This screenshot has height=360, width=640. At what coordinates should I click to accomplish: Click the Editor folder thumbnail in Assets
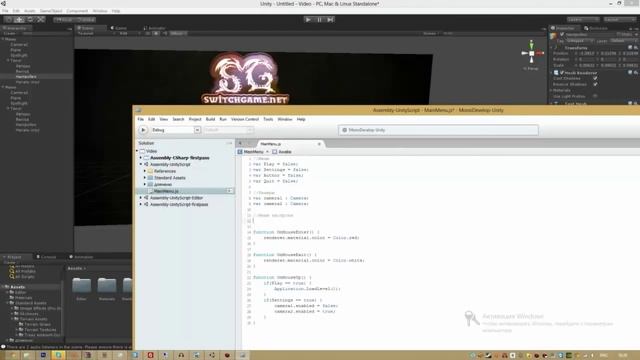tap(81, 285)
